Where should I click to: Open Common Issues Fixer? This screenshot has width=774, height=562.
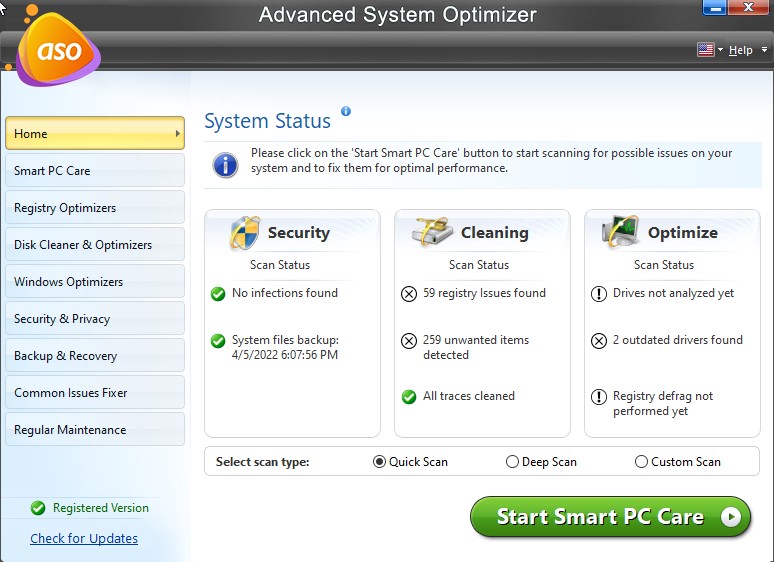pos(95,392)
